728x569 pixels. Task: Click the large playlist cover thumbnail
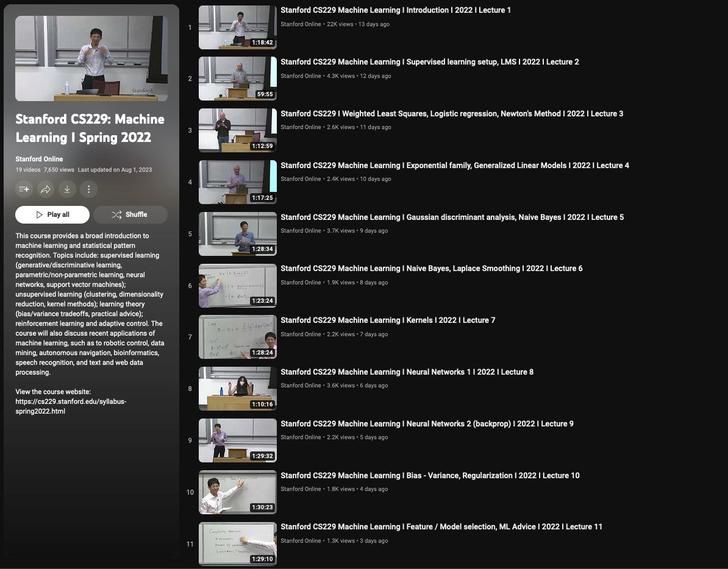[91, 58]
